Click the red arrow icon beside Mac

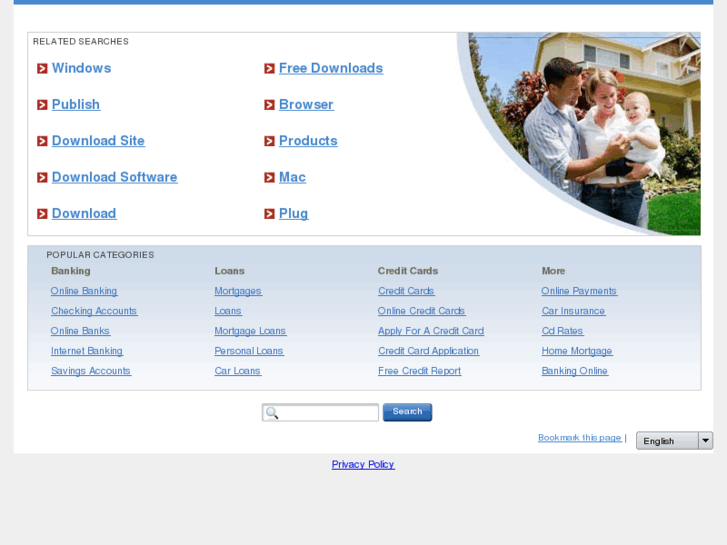[269, 178]
